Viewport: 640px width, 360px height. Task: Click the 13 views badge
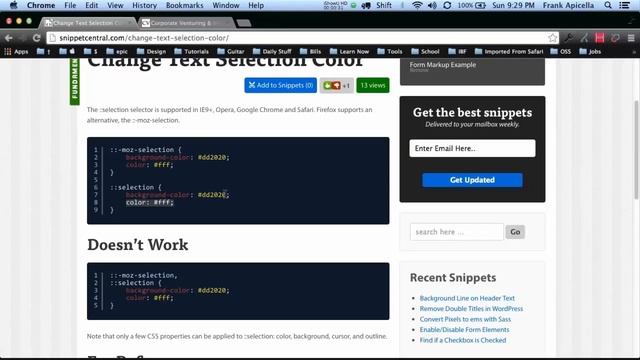(373, 85)
